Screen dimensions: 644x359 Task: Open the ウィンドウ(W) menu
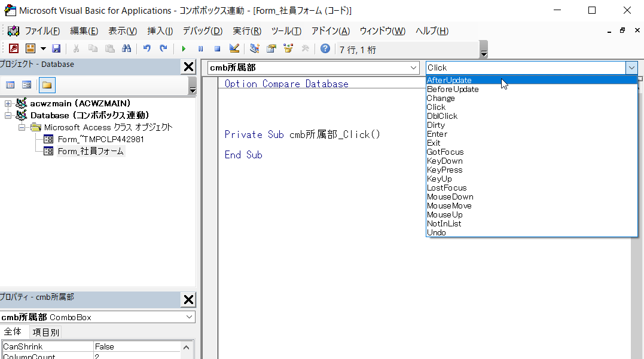pyautogui.click(x=382, y=31)
